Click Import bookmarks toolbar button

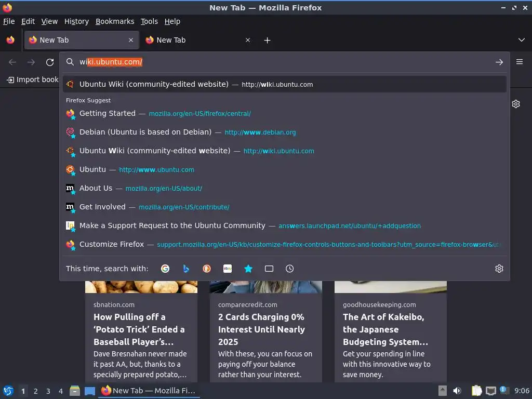click(33, 79)
